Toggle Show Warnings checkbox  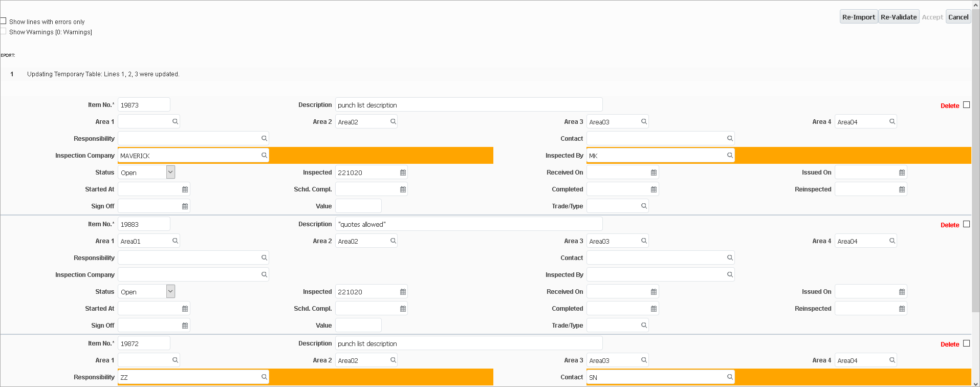[3, 31]
